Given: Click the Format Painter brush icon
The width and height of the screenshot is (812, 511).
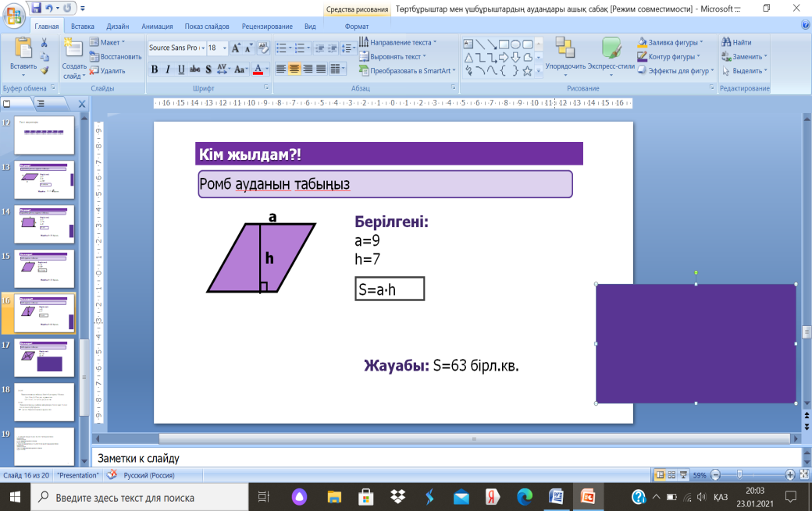Looking at the screenshot, I should tap(45, 69).
